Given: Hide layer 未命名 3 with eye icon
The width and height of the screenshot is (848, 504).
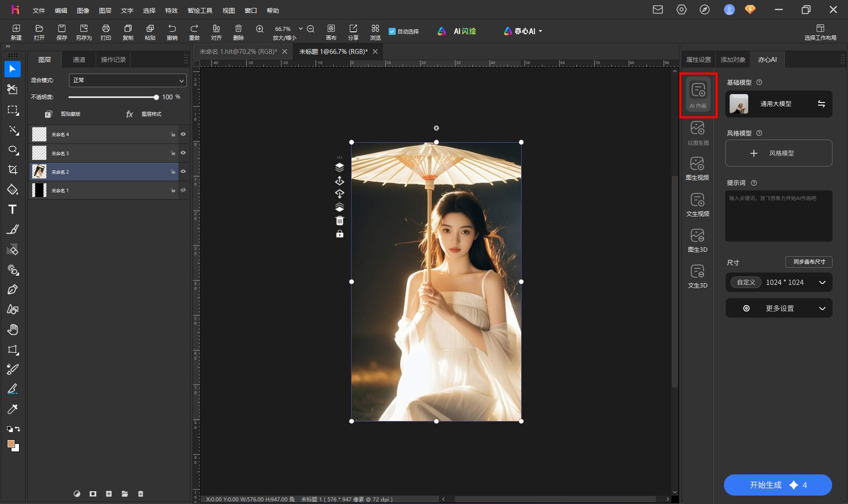Looking at the screenshot, I should point(183,153).
